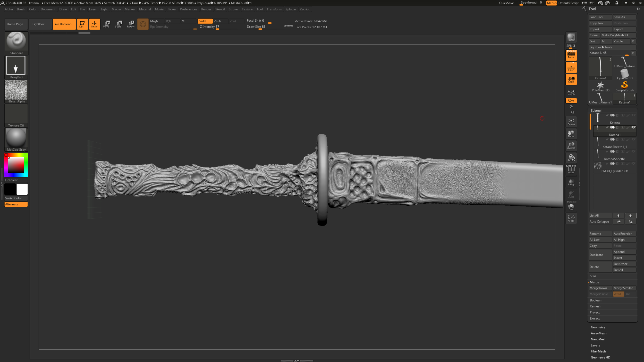Toggle the Live Boolean mode
The height and width of the screenshot is (362, 644).
coord(64,24)
